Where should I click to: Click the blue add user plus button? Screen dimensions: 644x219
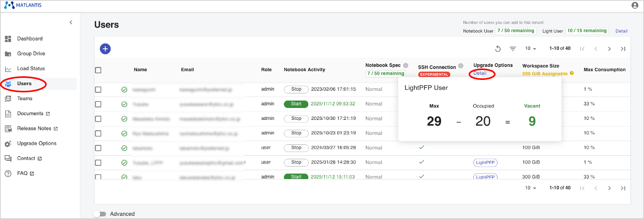[x=105, y=49]
